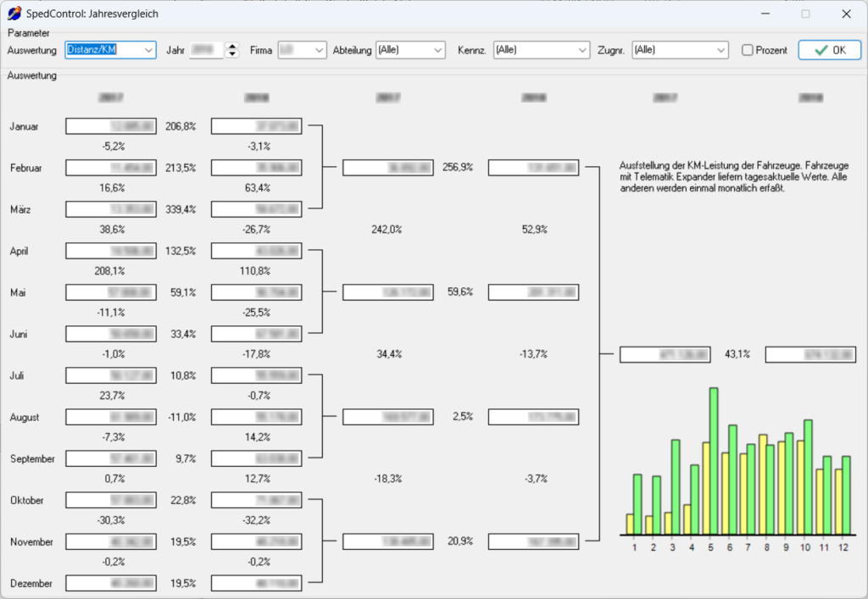
Task: Click the Januar first-year value field
Action: point(111,126)
